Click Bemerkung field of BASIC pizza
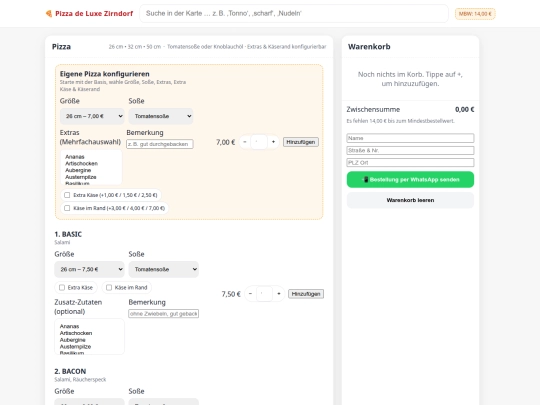The image size is (540, 405). coord(164,314)
